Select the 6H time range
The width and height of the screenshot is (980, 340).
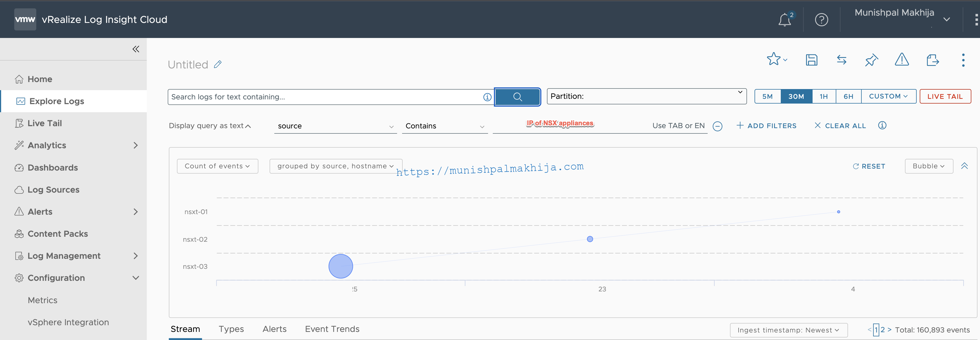[848, 96]
